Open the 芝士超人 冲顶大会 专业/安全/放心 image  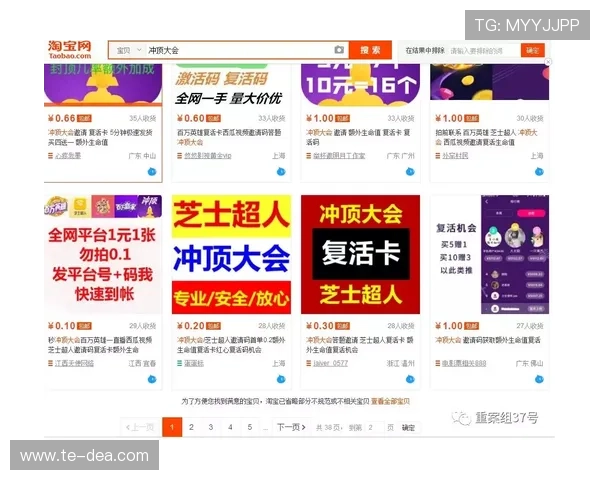click(x=231, y=255)
